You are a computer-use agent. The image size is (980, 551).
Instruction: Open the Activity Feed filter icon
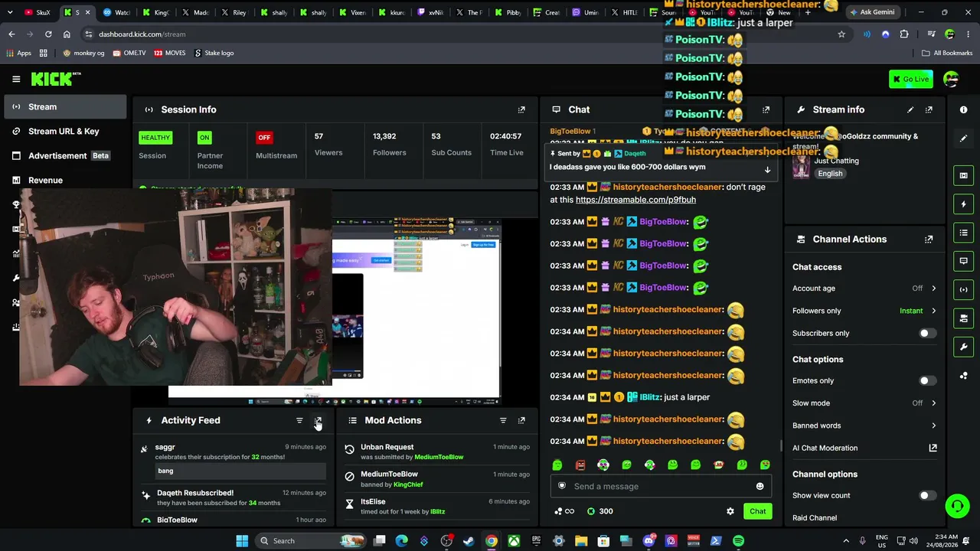pyautogui.click(x=299, y=420)
